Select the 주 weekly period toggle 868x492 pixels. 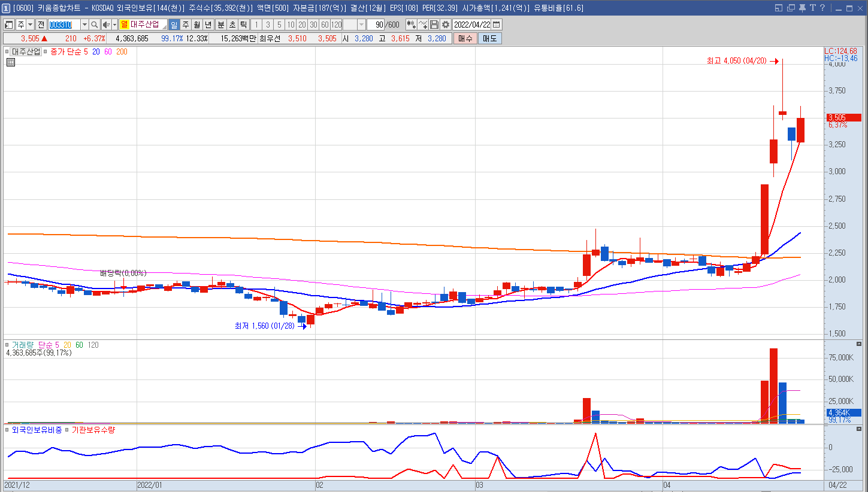(186, 25)
